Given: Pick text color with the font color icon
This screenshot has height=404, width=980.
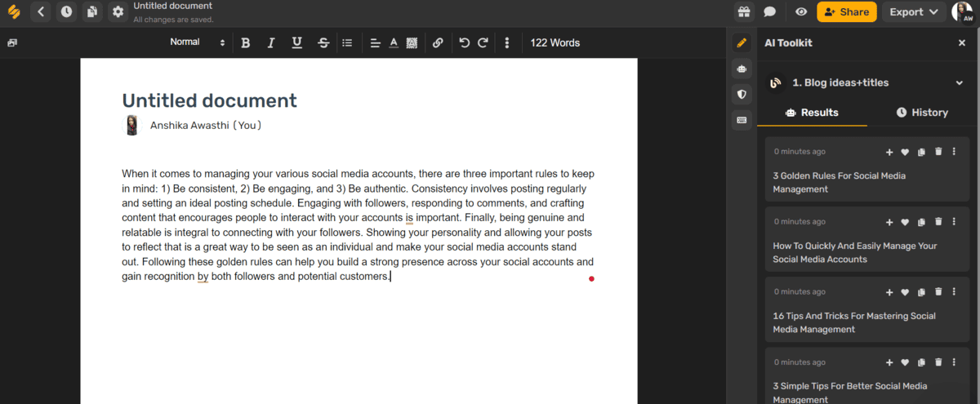Looking at the screenshot, I should pos(393,43).
